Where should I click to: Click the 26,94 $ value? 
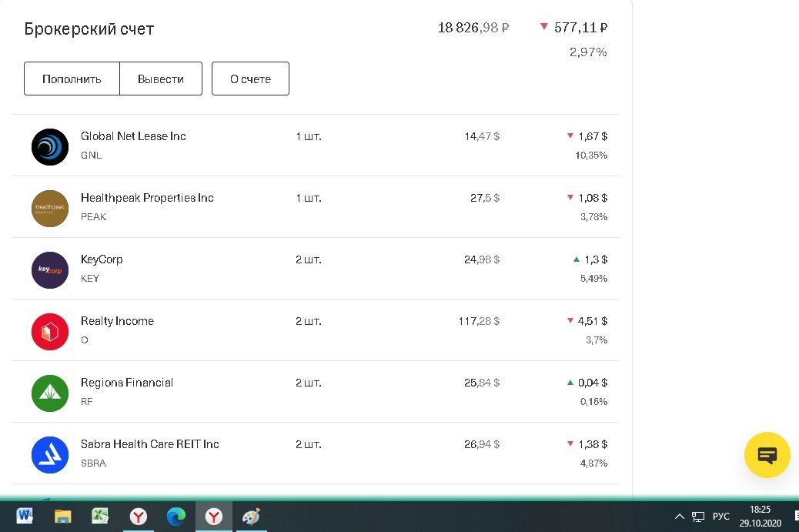(482, 444)
